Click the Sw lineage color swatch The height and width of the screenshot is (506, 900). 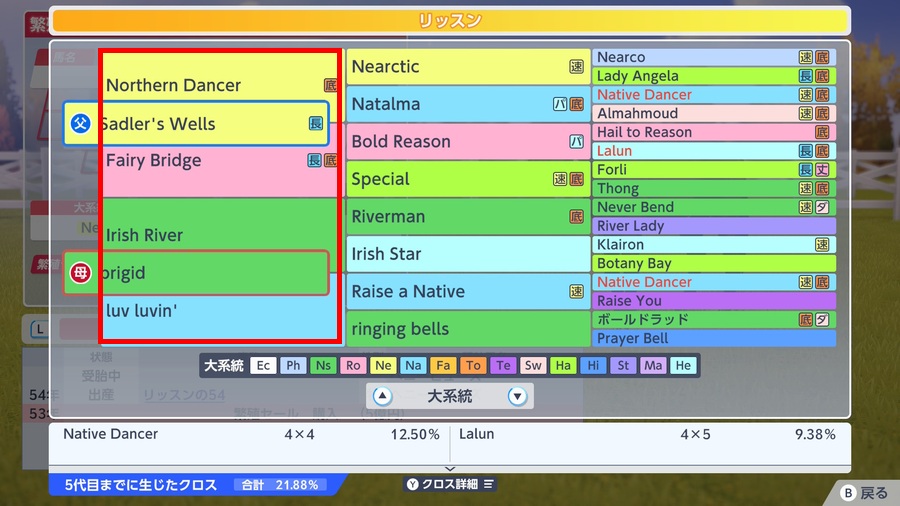(533, 365)
